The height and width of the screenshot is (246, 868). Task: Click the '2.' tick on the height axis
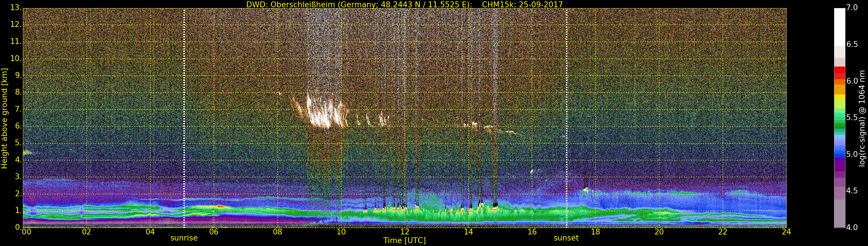[x=18, y=193]
